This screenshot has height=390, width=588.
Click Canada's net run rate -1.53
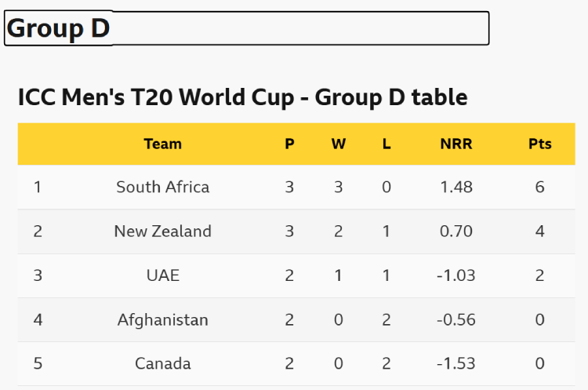(x=456, y=363)
